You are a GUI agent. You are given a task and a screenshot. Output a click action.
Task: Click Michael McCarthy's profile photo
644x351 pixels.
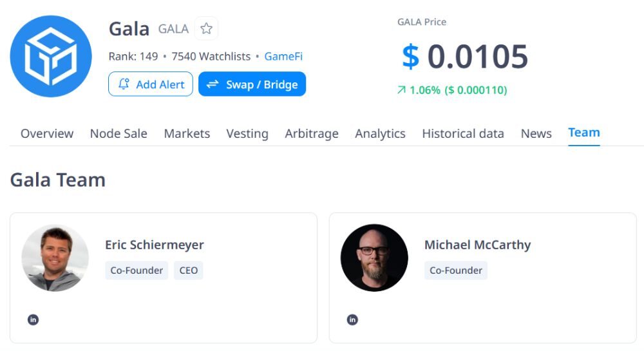pyautogui.click(x=374, y=258)
